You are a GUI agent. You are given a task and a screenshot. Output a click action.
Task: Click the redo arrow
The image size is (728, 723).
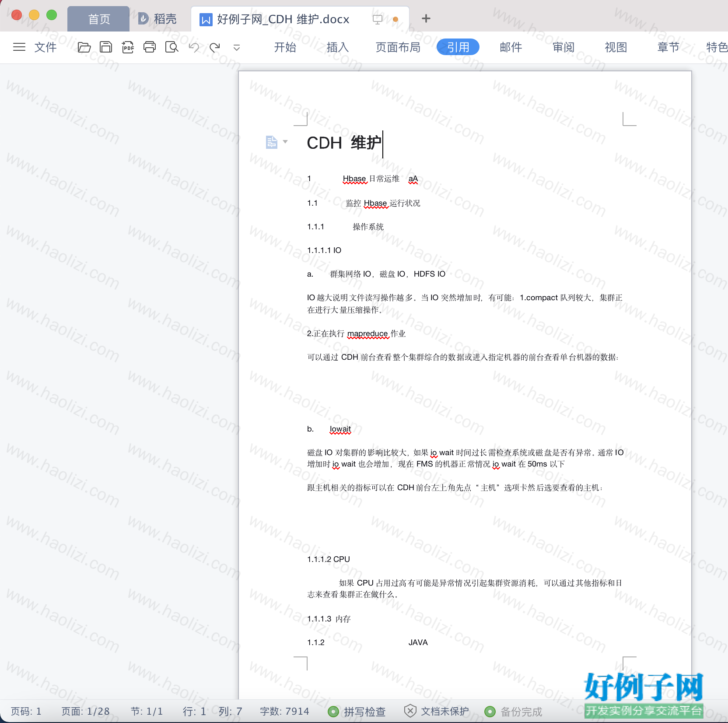[x=215, y=47]
